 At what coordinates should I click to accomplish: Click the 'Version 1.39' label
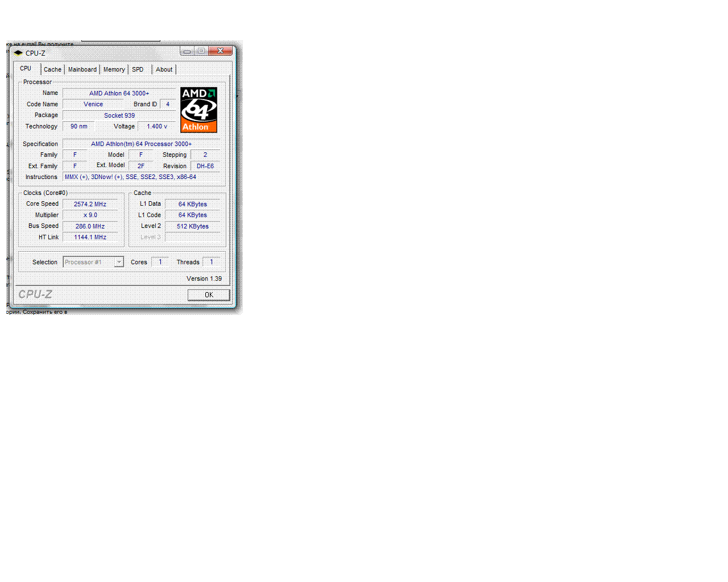coord(204,278)
